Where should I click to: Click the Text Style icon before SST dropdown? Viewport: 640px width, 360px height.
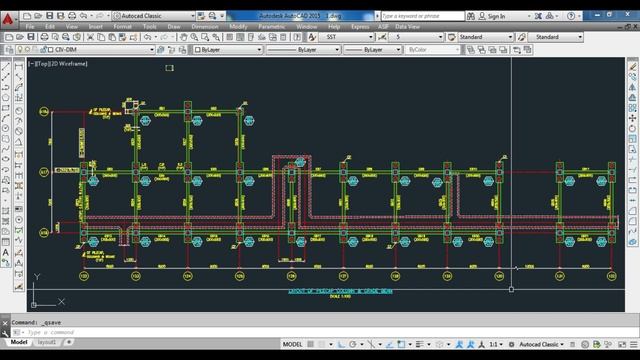(x=312, y=37)
